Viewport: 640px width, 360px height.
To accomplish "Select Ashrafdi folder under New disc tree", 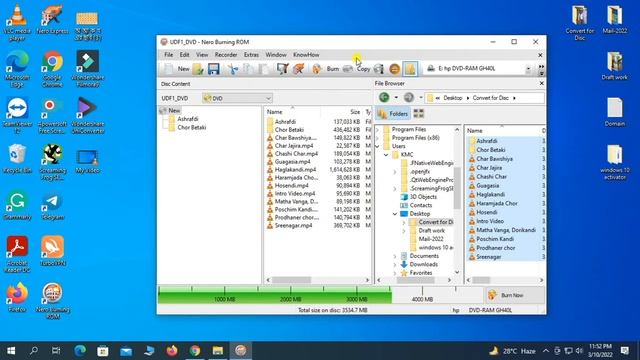I will pyautogui.click(x=183, y=119).
